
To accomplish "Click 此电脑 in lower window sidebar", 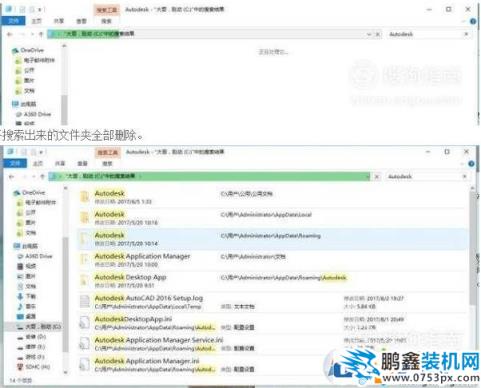I will pyautogui.click(x=26, y=246).
